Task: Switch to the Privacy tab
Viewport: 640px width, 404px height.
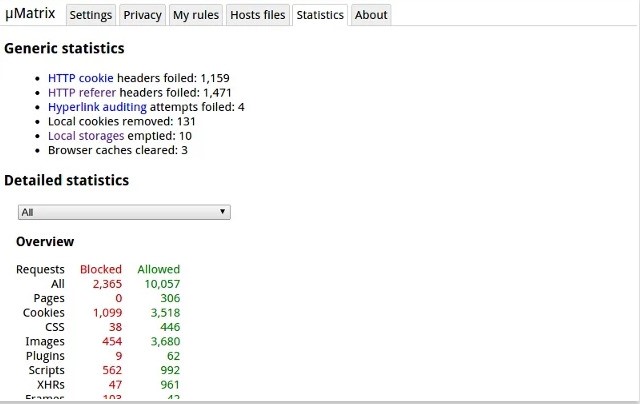Action: 142,15
